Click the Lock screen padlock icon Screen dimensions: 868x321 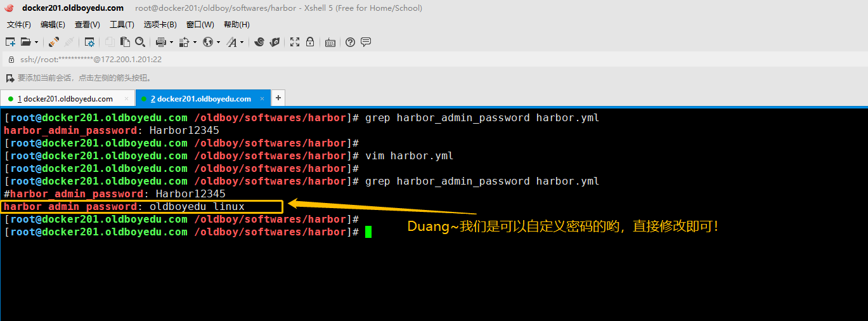coord(310,42)
